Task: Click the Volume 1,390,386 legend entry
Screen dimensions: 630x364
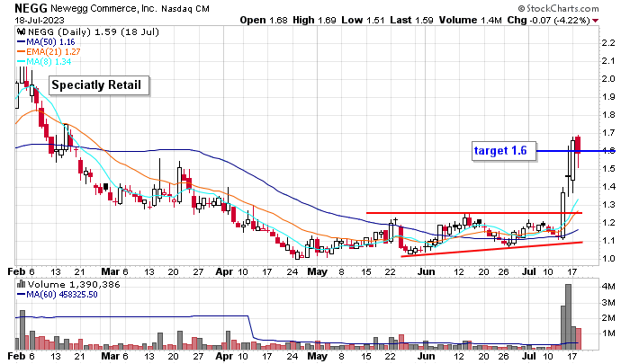Action: point(74,284)
